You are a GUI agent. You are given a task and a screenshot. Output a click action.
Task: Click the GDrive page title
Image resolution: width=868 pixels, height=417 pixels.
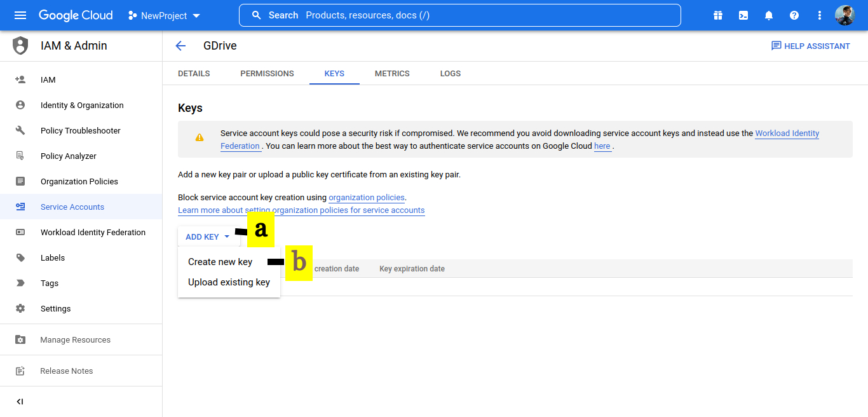click(x=220, y=46)
